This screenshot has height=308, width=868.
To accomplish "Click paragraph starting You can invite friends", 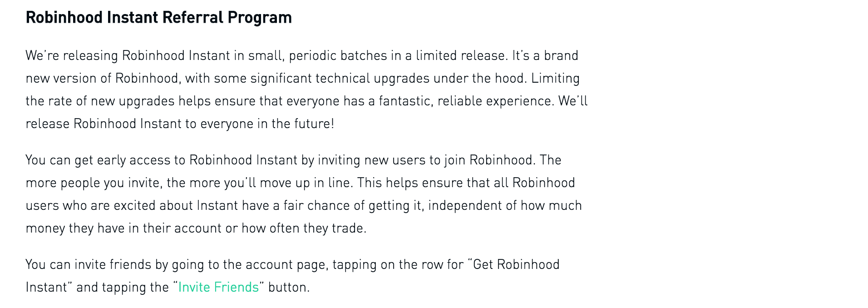I will point(293,276).
